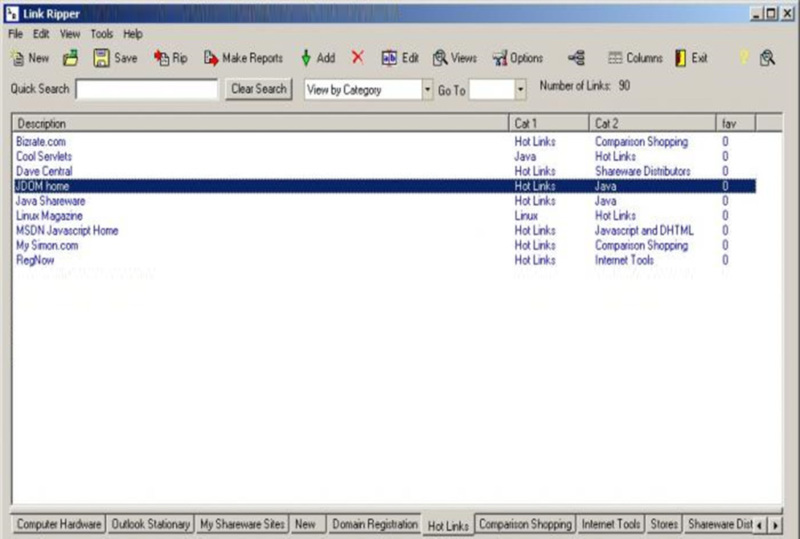Viewport: 800px width, 539px height.
Task: Start ripping with the Rip icon
Action: pos(162,58)
